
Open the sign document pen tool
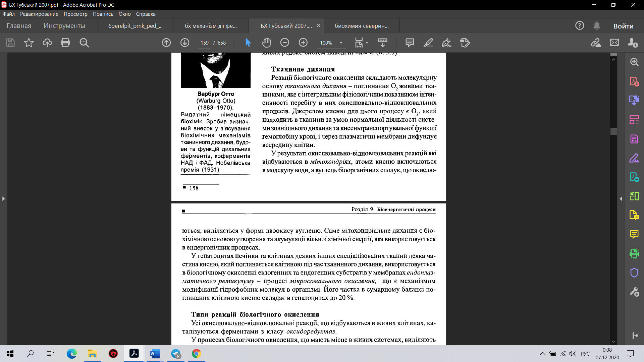446,43
